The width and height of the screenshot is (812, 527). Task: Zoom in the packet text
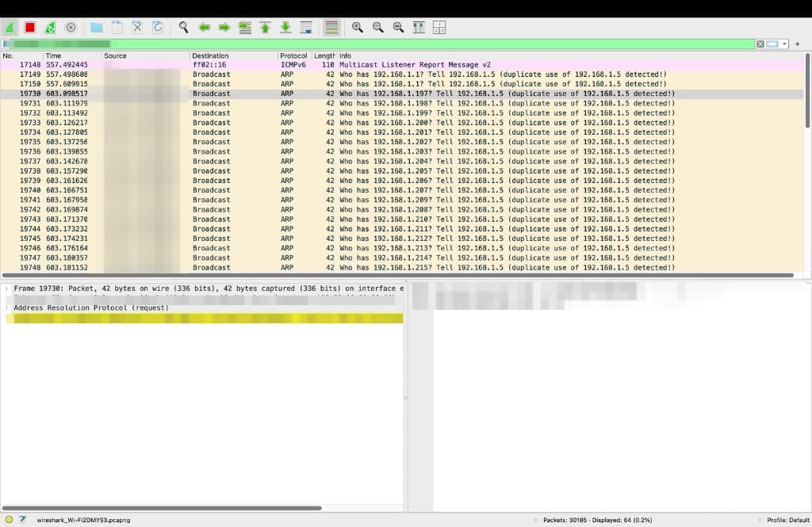pyautogui.click(x=358, y=28)
